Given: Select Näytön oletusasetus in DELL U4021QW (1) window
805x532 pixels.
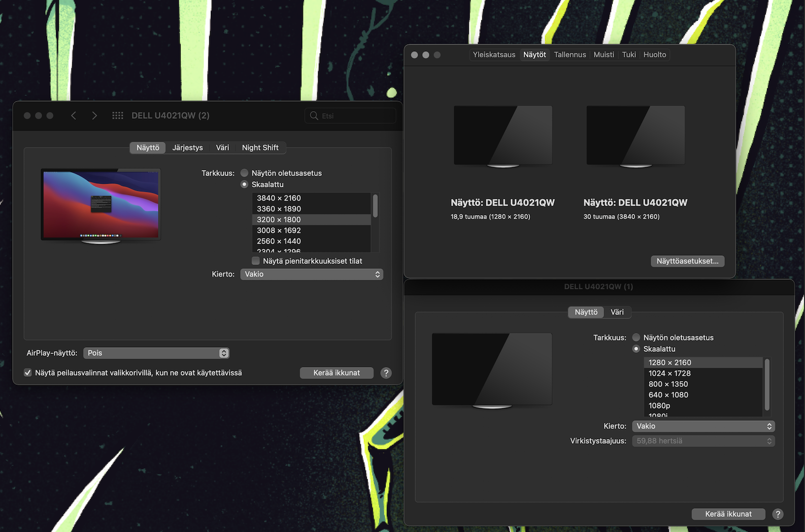Looking at the screenshot, I should (636, 338).
